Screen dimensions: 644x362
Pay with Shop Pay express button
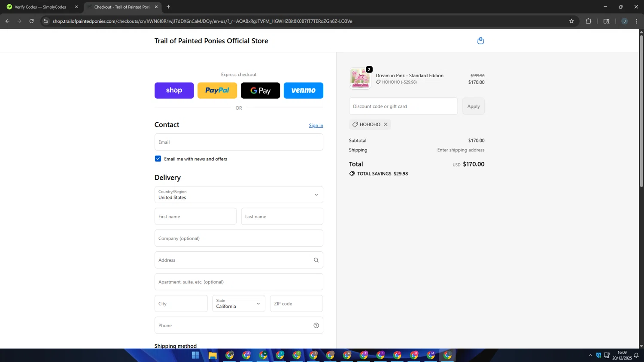tap(174, 90)
